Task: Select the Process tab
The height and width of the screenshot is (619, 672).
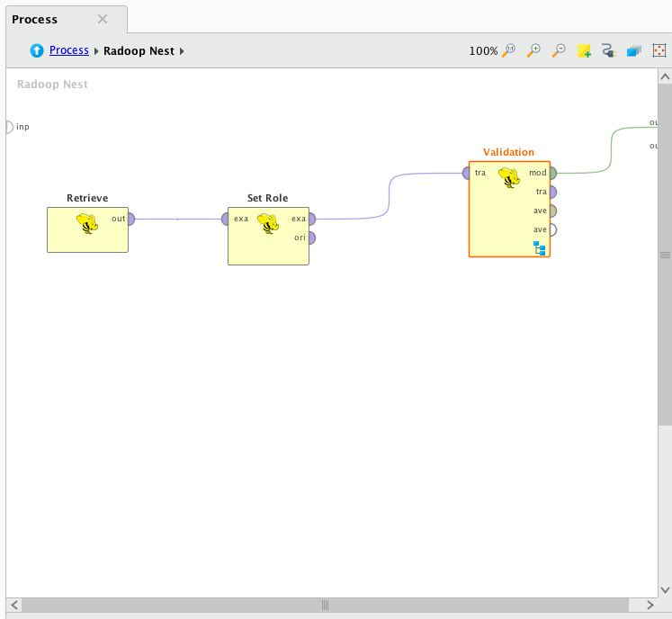Action: (x=35, y=19)
